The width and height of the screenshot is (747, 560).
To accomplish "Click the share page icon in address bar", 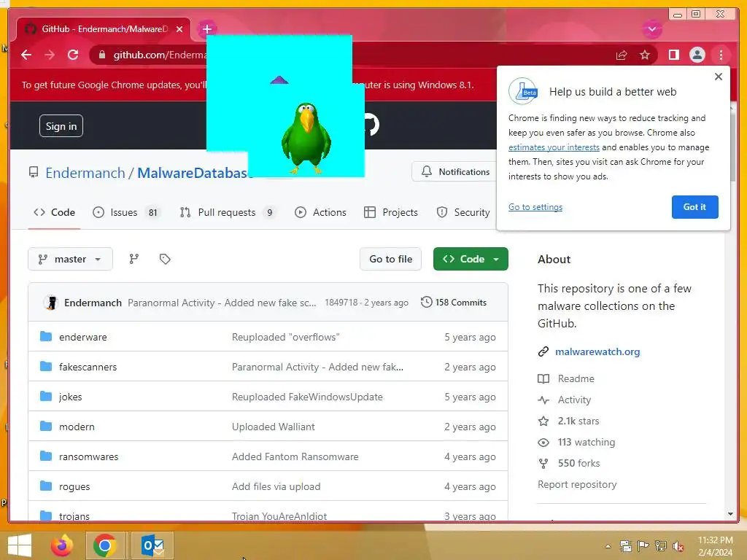I will pos(622,55).
